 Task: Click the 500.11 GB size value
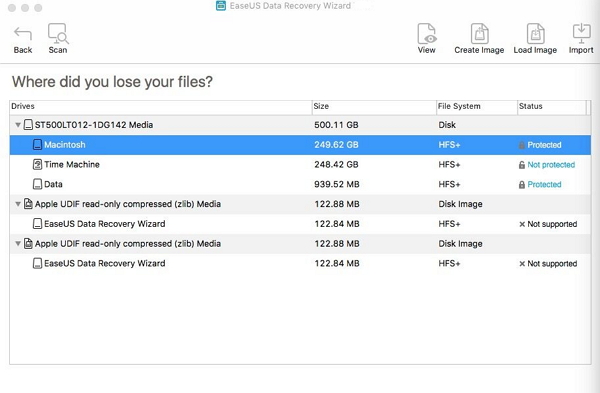pyautogui.click(x=336, y=125)
